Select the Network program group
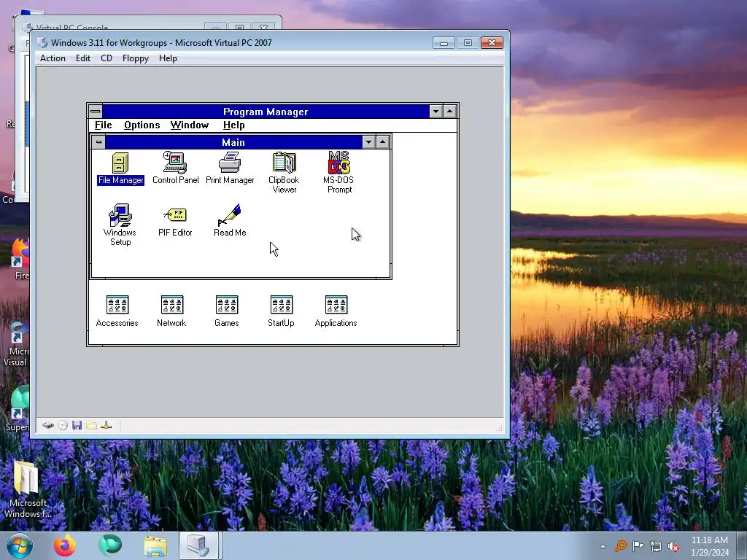The width and height of the screenshot is (747, 560). pos(171,311)
